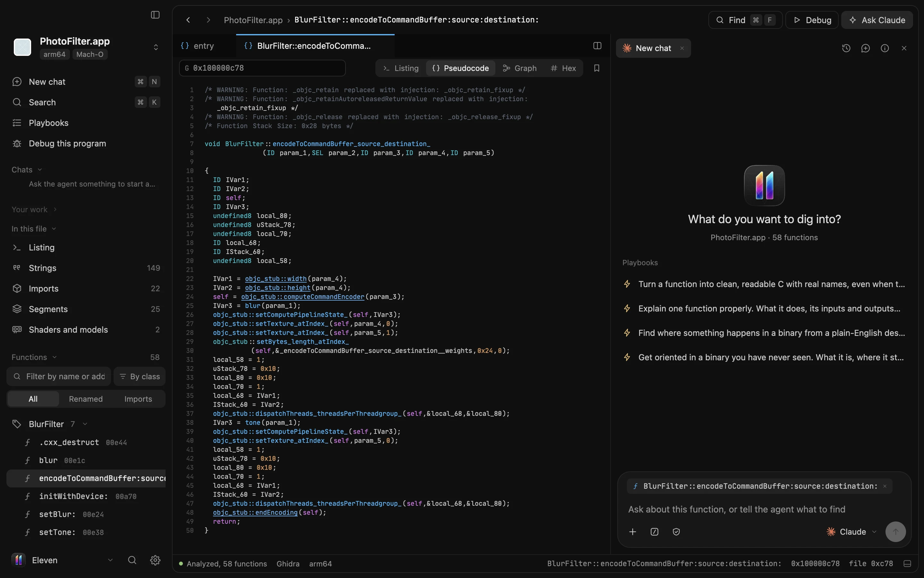This screenshot has height=578, width=924.
Task: Select the New chat tab in chat panel
Action: coord(653,48)
